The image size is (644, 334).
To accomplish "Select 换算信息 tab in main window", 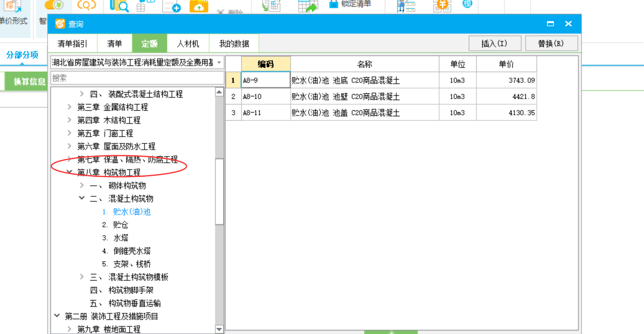I will [27, 81].
